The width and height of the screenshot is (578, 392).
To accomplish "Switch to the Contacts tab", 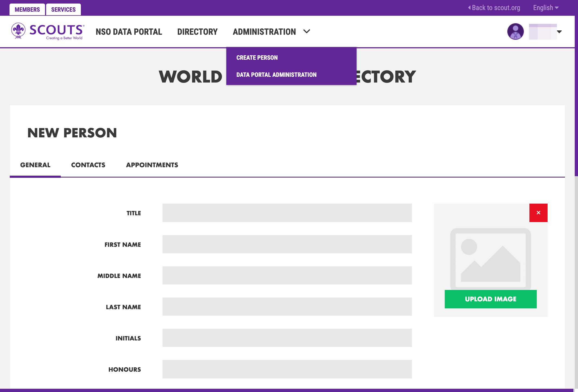I will pos(88,165).
